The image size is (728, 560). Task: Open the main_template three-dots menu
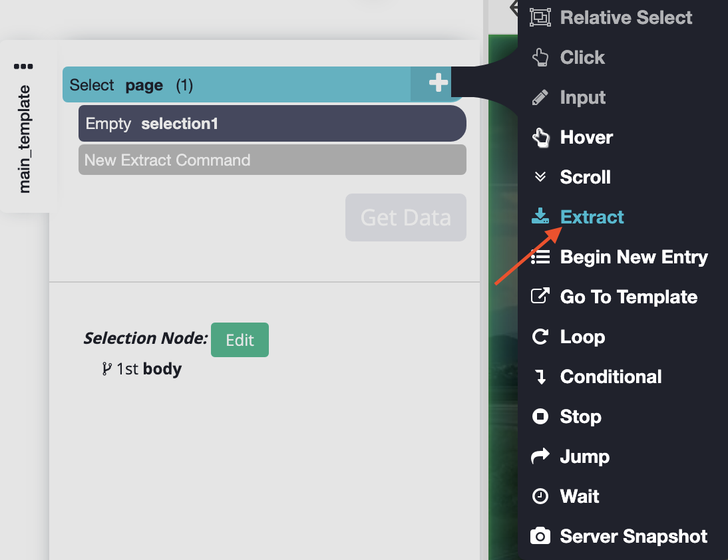pos(23,67)
